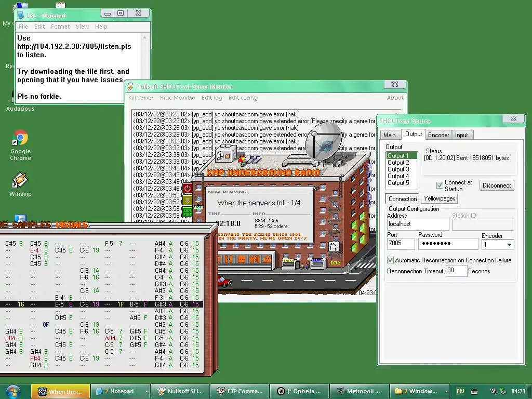Open Edit log in SHOUTcast Monitor
This screenshot has height=399, width=532.
click(x=212, y=98)
